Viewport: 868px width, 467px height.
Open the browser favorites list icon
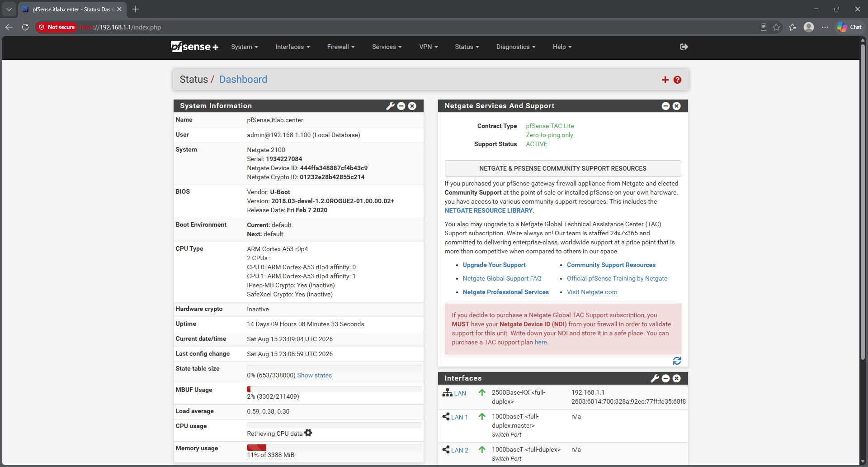tap(793, 27)
